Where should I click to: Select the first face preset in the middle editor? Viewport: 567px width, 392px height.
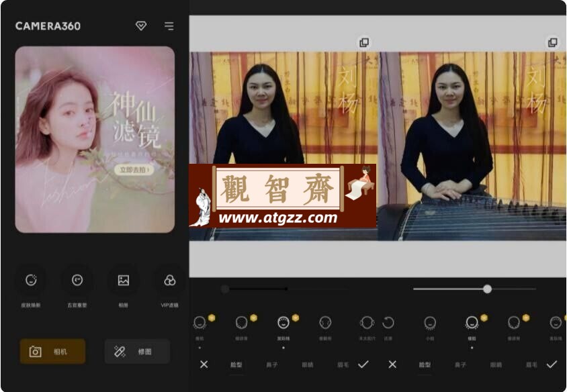point(200,322)
